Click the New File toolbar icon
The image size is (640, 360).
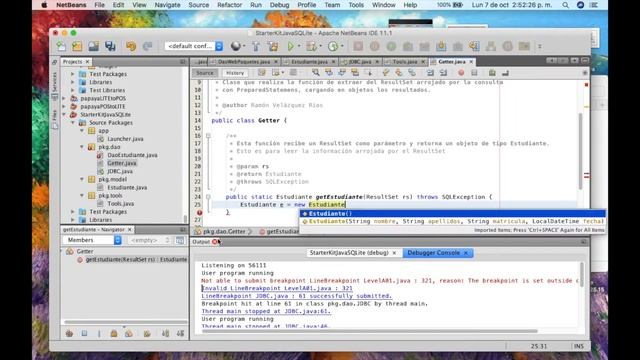(61, 46)
